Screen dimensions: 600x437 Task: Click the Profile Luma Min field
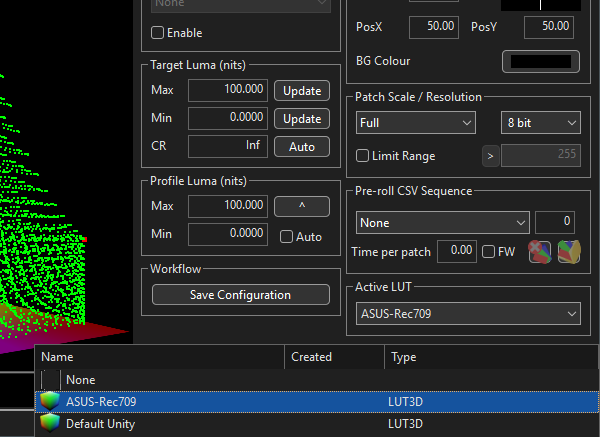228,234
